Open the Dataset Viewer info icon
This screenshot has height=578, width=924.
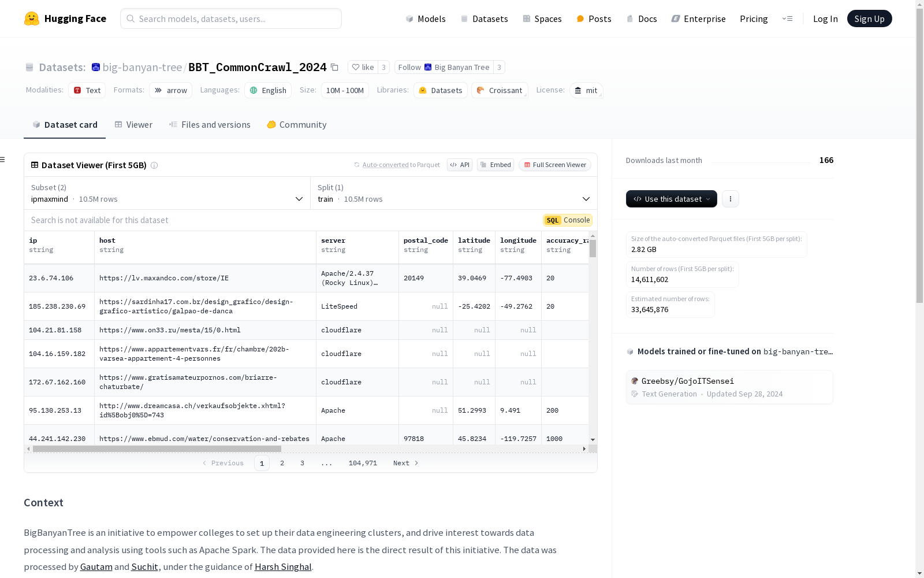(x=154, y=165)
